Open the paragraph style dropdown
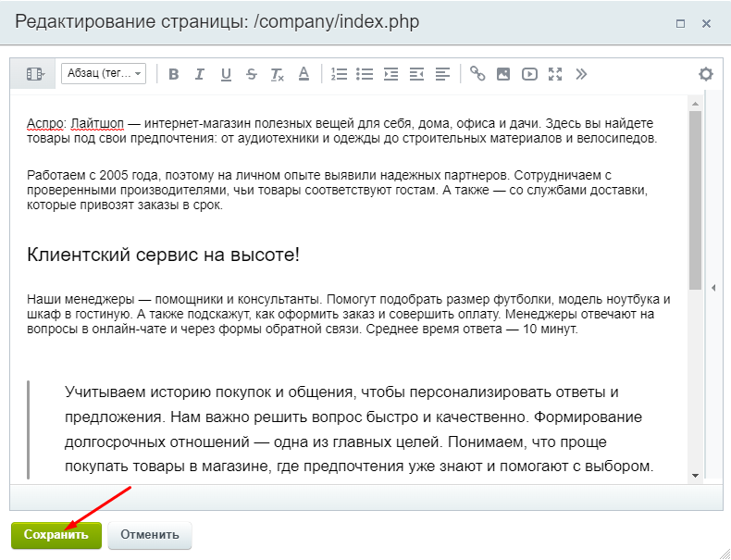731x560 pixels. point(104,74)
